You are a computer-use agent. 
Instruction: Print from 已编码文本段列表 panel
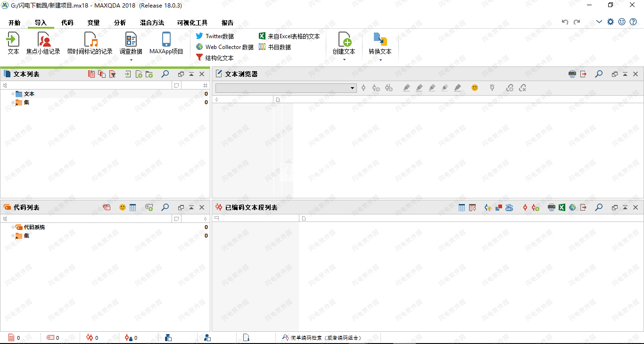[x=551, y=207]
